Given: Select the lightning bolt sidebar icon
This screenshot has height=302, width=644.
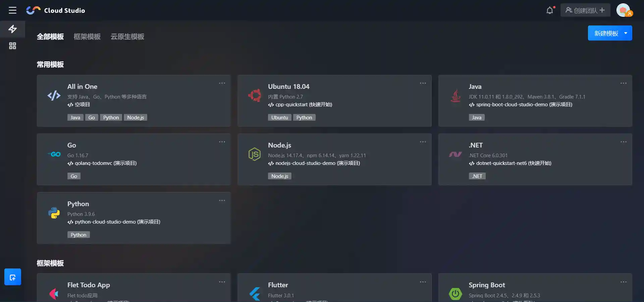Looking at the screenshot, I should click(x=12, y=29).
